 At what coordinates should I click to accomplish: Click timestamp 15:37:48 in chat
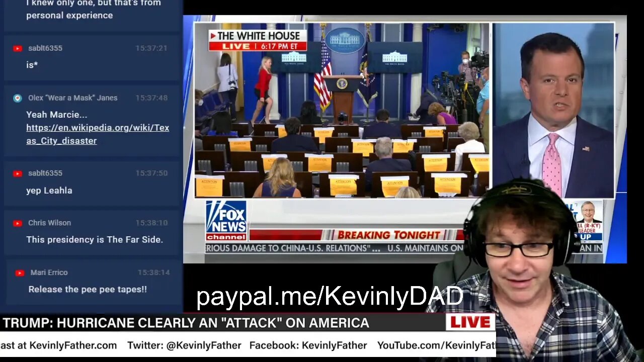click(151, 98)
